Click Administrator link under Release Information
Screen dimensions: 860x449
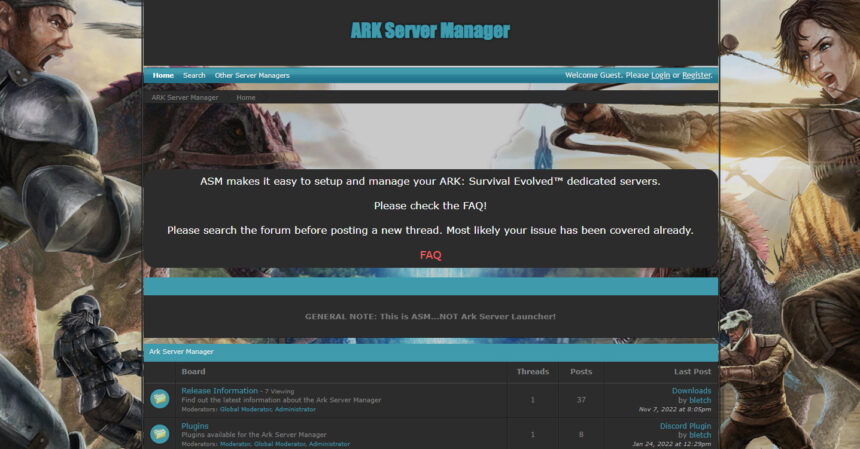pyautogui.click(x=295, y=409)
